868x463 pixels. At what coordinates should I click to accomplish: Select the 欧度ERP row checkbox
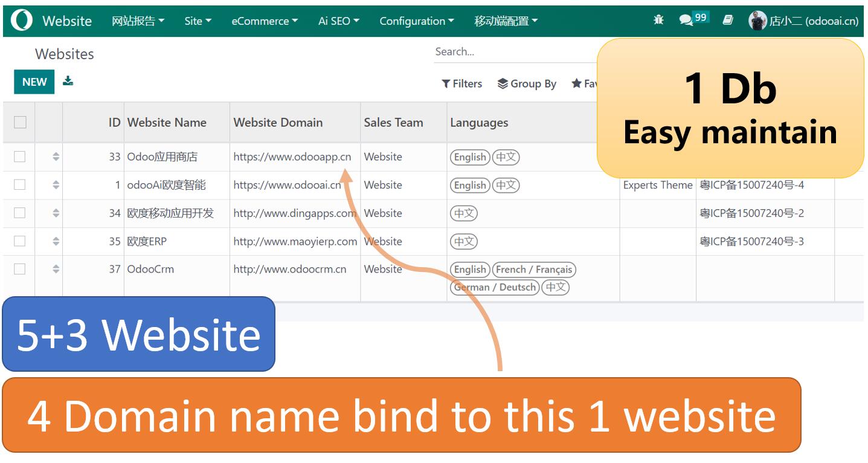(x=20, y=241)
